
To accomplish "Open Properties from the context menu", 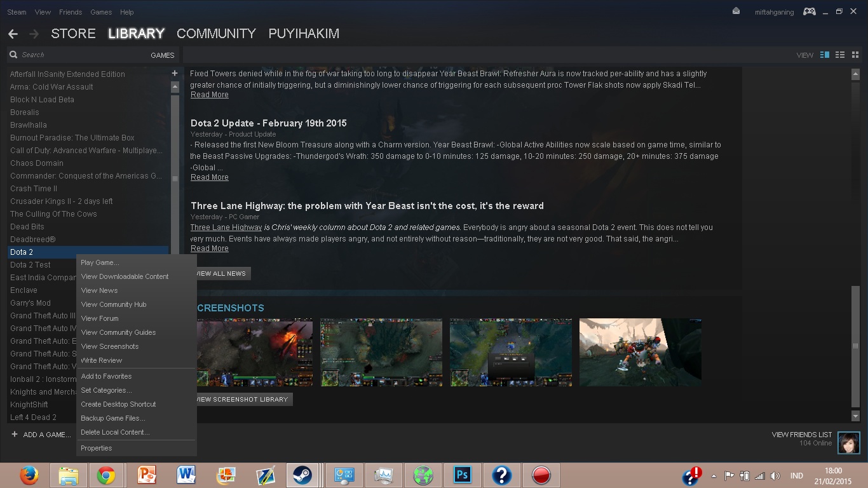I will coord(136,448).
